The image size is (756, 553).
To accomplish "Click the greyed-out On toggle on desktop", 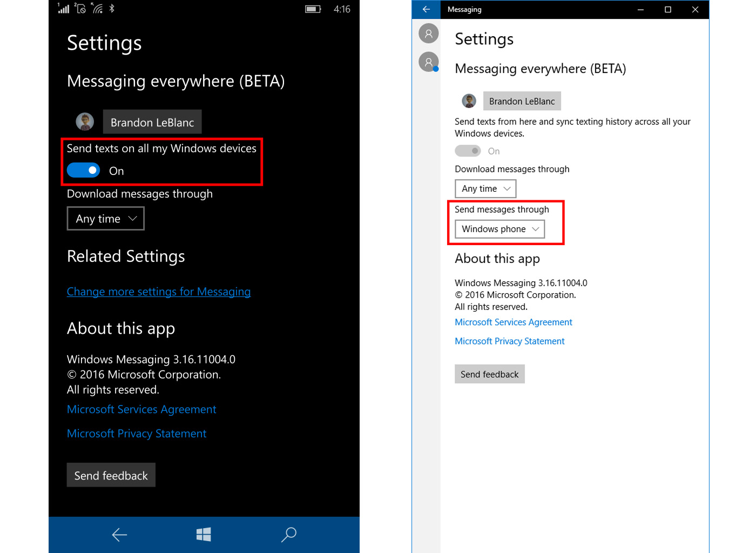I will click(468, 151).
